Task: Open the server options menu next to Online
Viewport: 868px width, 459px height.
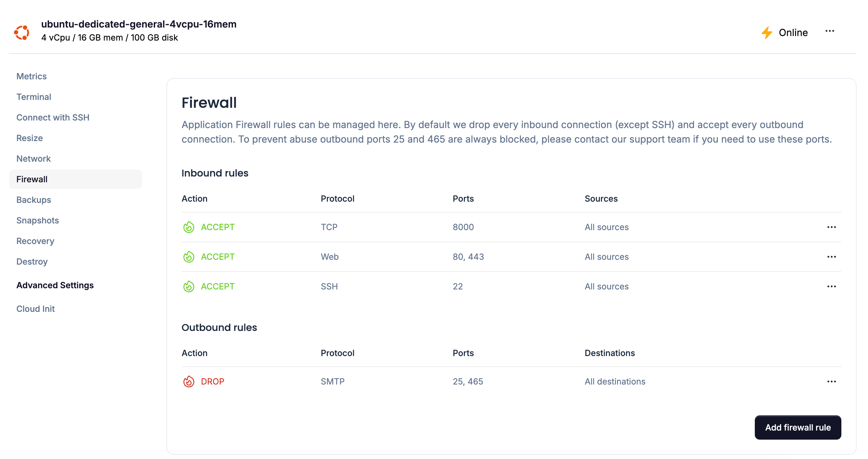Action: [x=830, y=31]
